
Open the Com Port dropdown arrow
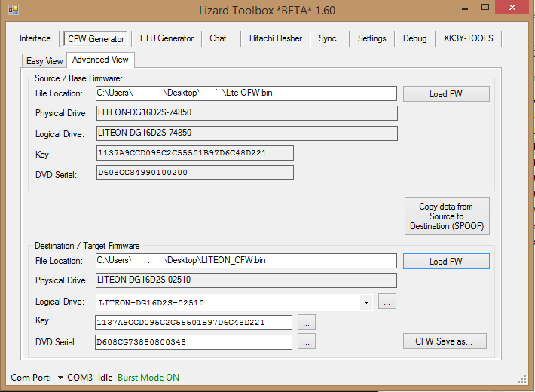(x=60, y=378)
